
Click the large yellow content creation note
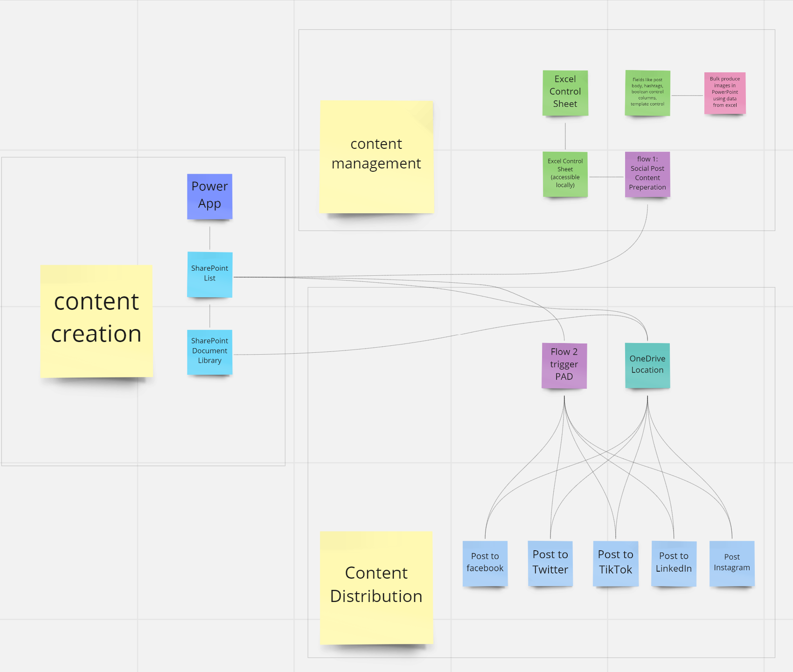click(x=97, y=321)
